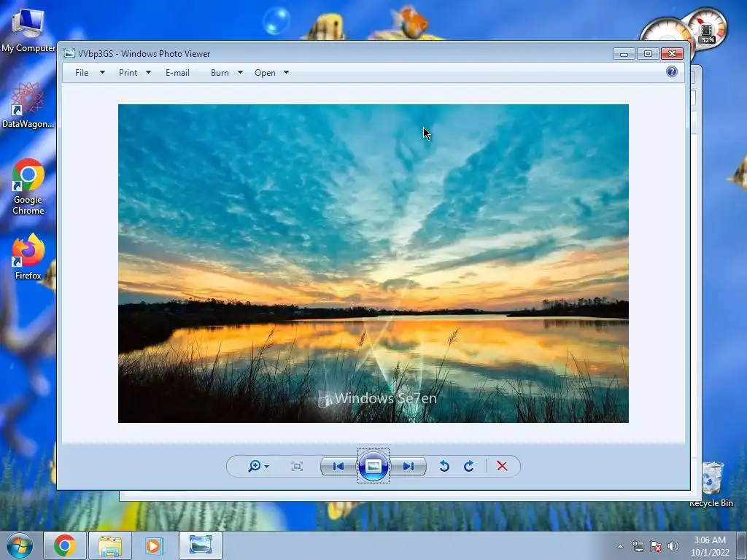Launch Chrome from the taskbar
The width and height of the screenshot is (747, 560).
click(65, 545)
